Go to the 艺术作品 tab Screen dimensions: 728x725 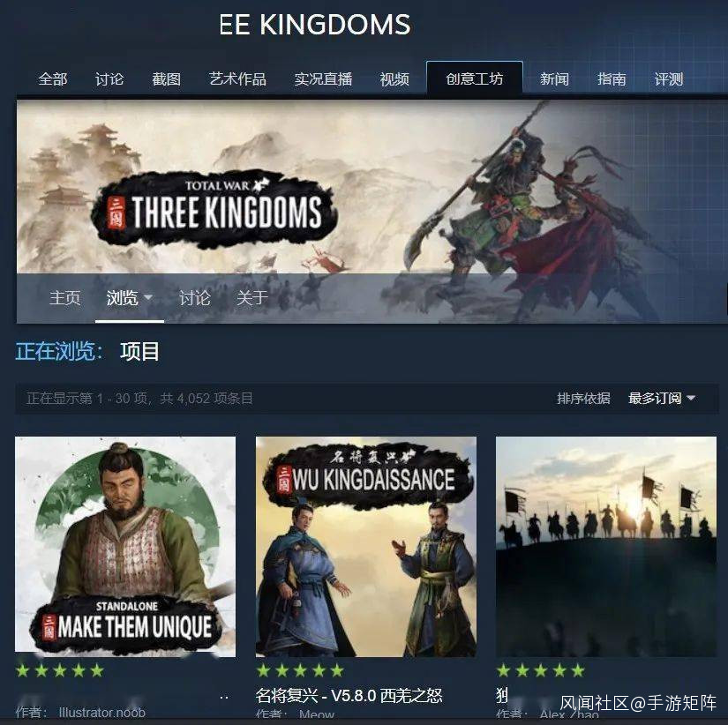[237, 78]
